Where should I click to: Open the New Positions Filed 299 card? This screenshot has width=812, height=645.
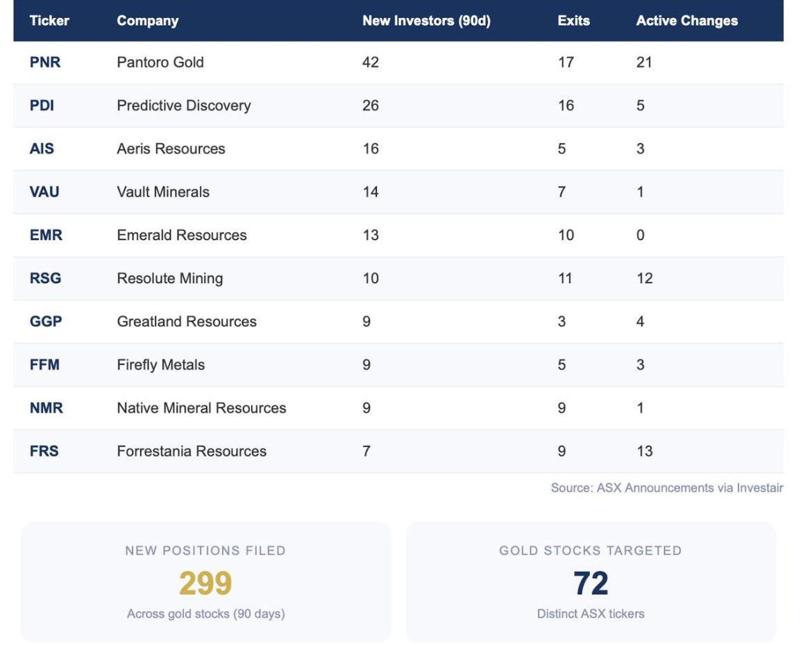click(x=206, y=582)
